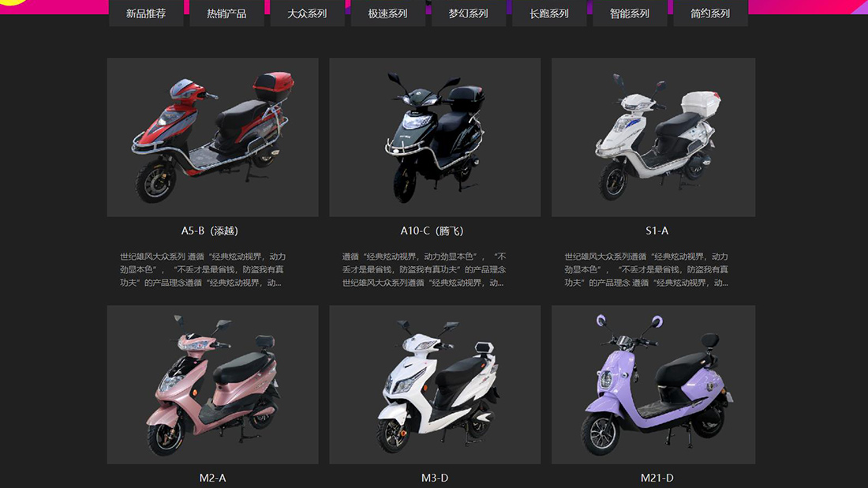Click the white S1-A scooter thumbnail

click(653, 137)
